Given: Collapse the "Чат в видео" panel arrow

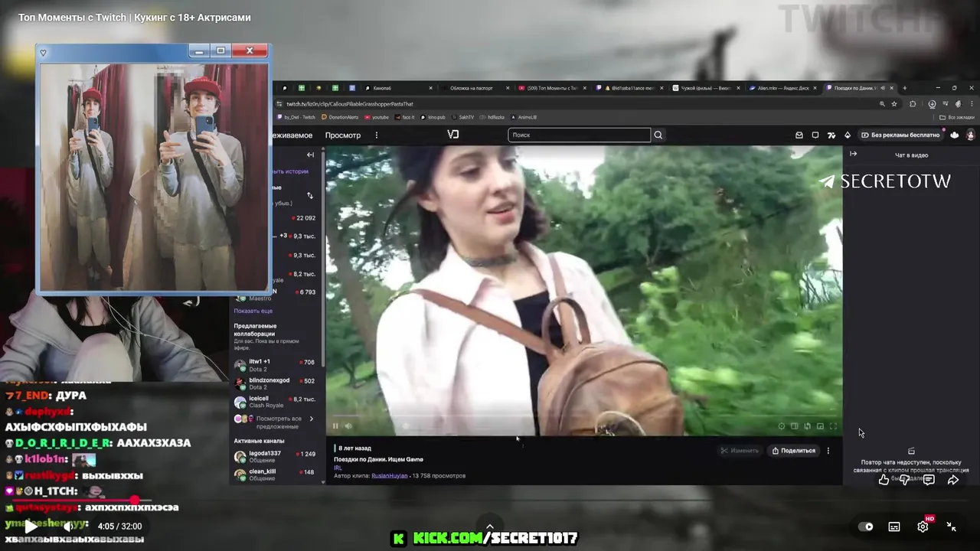Looking at the screenshot, I should tap(853, 154).
